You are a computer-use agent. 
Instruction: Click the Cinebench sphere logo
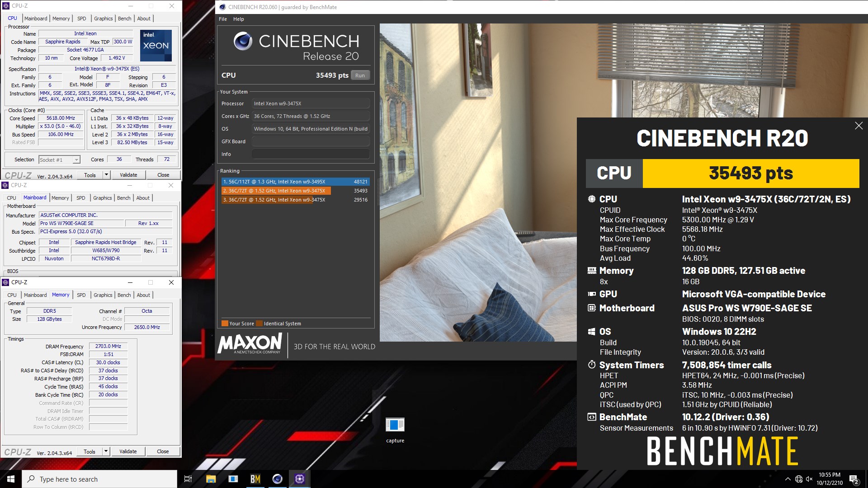(243, 41)
